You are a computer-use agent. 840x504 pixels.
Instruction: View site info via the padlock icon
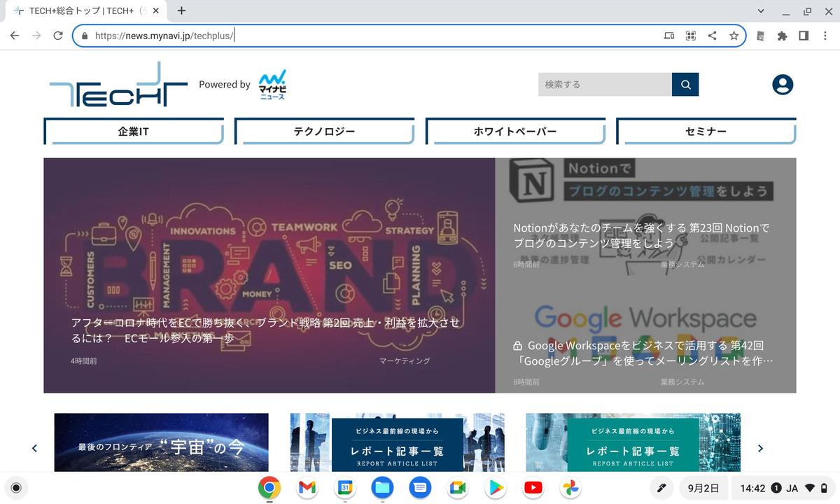[85, 36]
